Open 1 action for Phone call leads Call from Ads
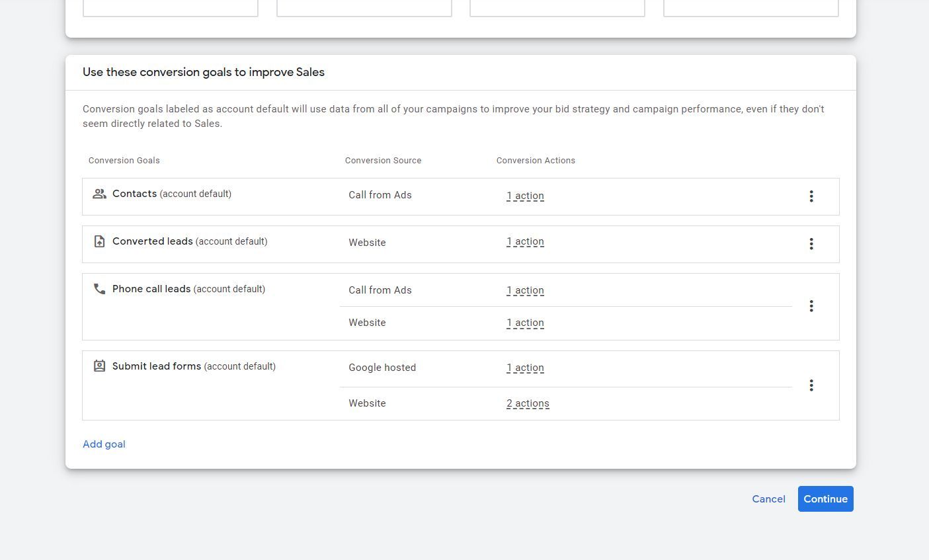Screen dimensions: 929x560 coord(525,290)
